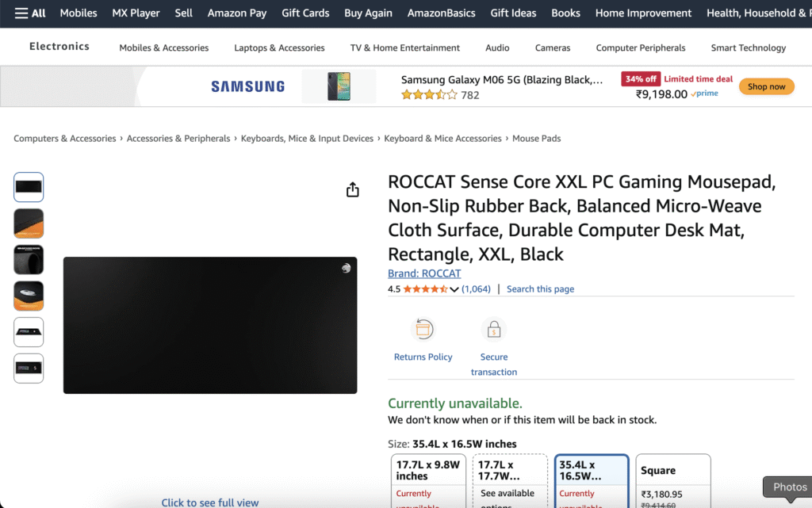Open Gift Cards nav link
Image resolution: width=812 pixels, height=508 pixels.
point(305,13)
